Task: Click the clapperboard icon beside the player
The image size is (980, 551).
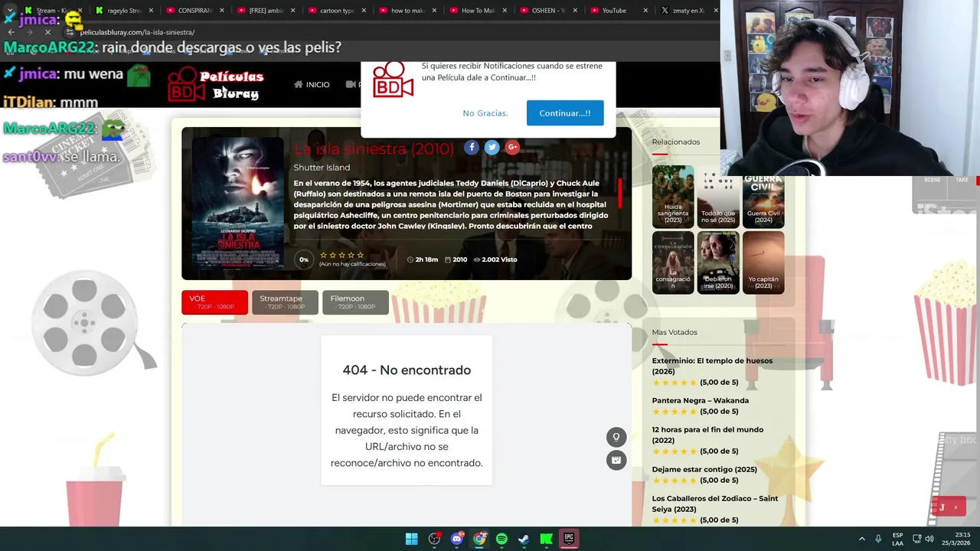Action: pos(616,460)
